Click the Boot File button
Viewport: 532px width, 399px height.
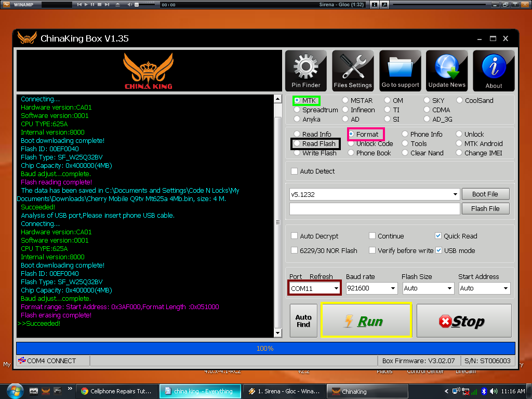[x=486, y=194]
